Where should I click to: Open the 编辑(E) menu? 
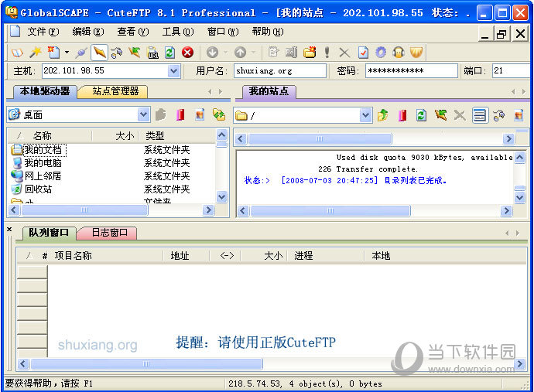[x=88, y=32]
